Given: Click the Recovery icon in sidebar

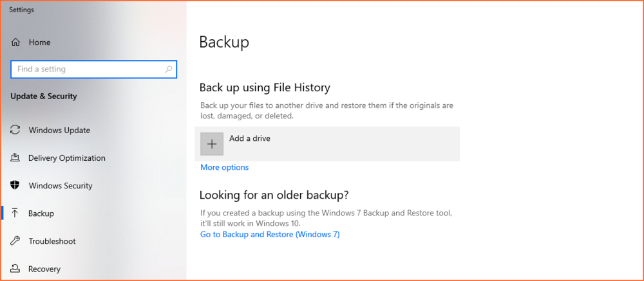Looking at the screenshot, I should (x=15, y=269).
